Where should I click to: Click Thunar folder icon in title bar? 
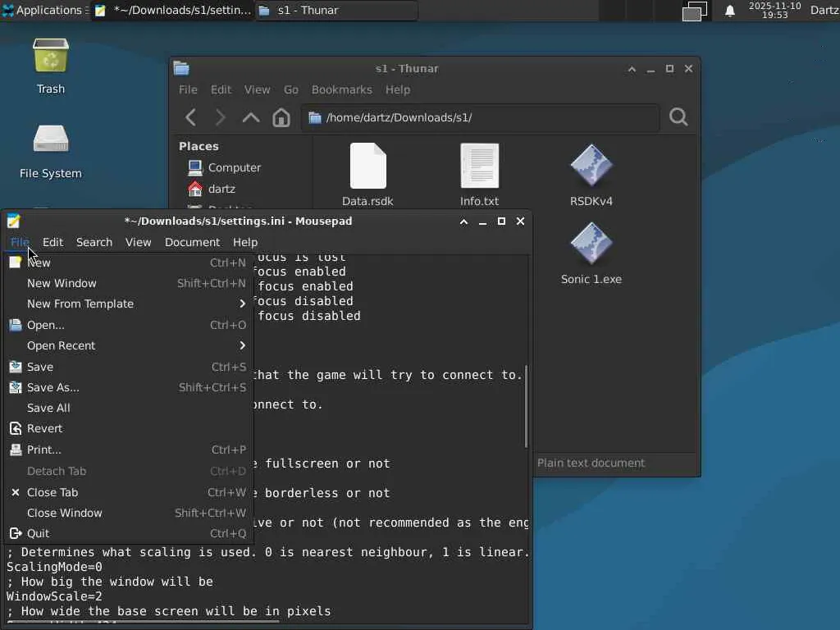181,68
